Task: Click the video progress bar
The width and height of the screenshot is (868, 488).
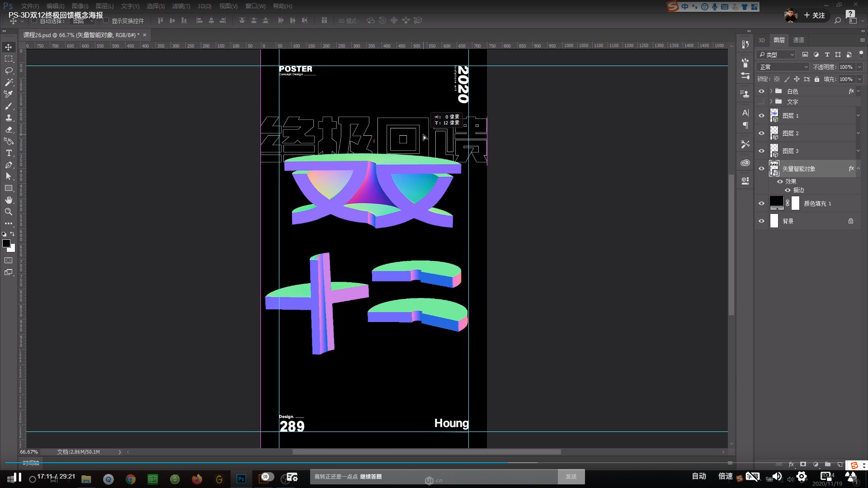Action: tap(434, 462)
